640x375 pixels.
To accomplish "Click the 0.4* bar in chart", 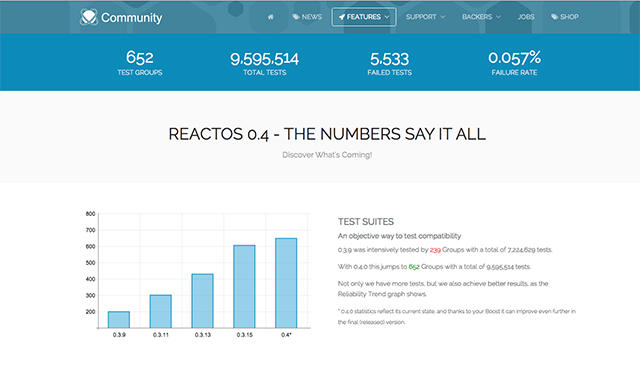I will [x=286, y=283].
